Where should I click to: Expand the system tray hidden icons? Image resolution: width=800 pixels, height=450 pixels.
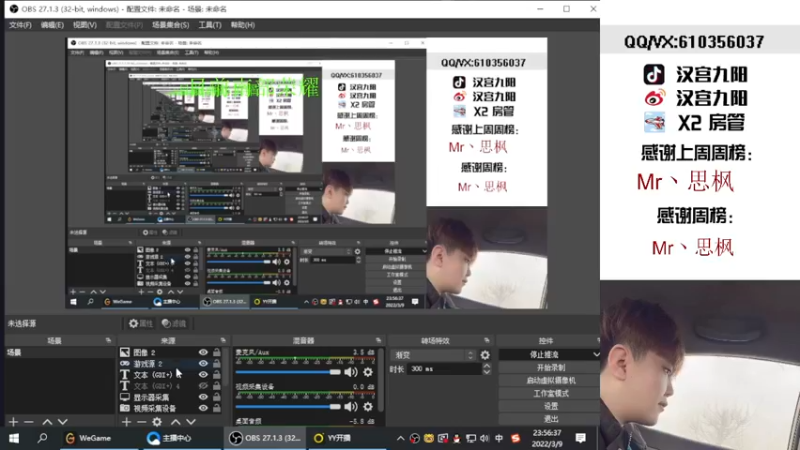point(401,438)
